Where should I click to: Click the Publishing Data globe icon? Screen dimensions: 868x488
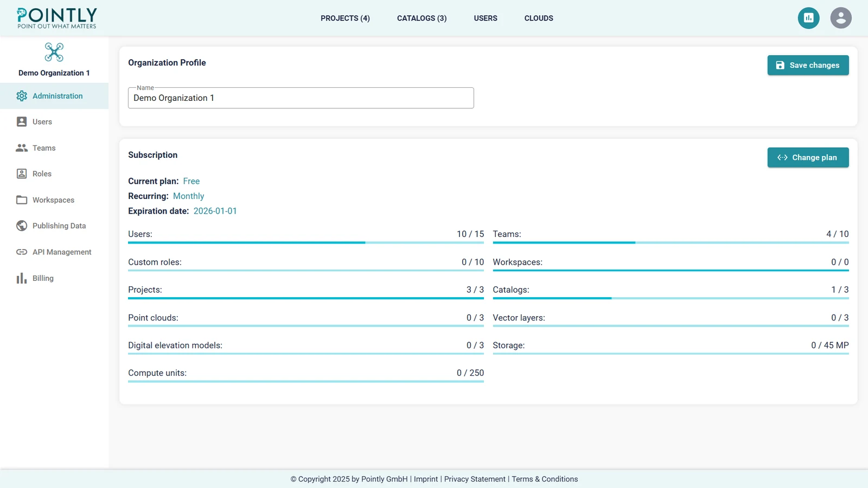pyautogui.click(x=22, y=226)
